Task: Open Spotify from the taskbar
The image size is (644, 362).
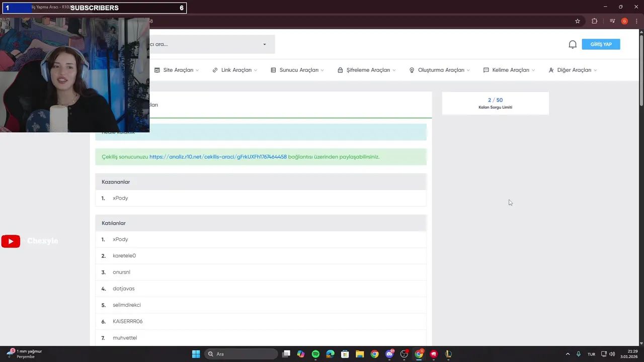Action: (x=315, y=354)
